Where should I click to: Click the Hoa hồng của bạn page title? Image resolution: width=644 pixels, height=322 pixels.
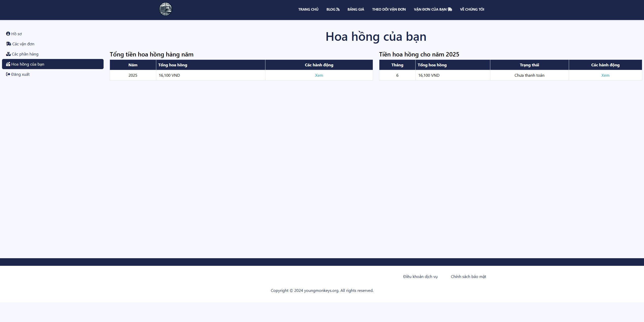pyautogui.click(x=376, y=37)
